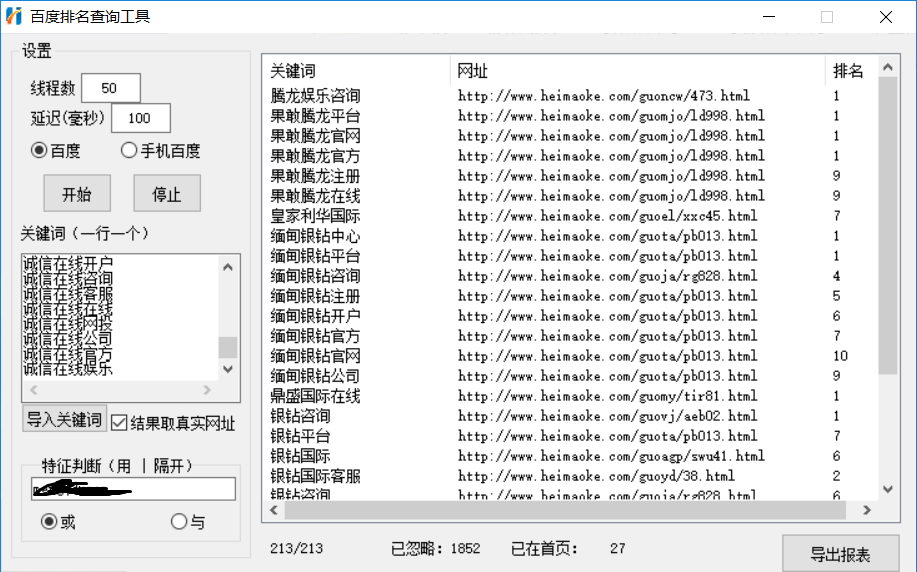Click results table vertical scrollbar thumb
Viewport: 917px width, 572px height.
click(888, 226)
